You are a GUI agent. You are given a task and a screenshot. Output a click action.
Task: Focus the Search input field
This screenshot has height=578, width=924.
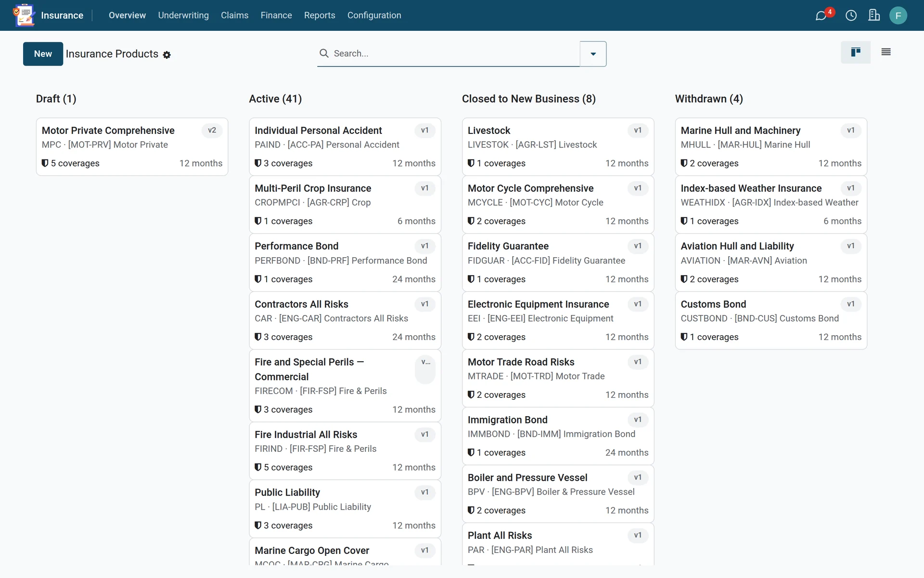tap(454, 53)
